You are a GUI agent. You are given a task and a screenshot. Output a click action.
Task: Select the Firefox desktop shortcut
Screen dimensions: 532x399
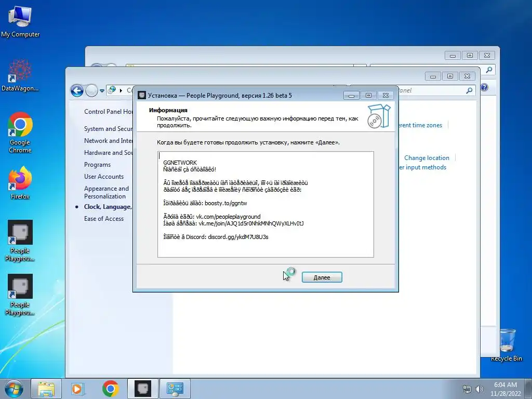tap(20, 183)
